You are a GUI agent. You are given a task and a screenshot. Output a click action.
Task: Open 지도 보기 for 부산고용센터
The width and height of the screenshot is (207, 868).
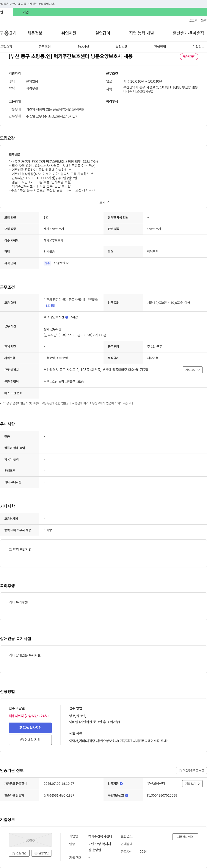(193, 783)
